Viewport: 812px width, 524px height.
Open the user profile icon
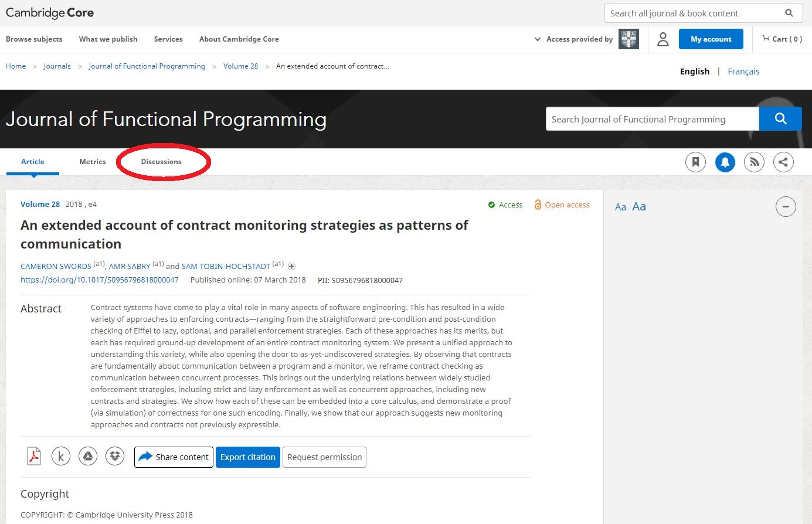(663, 39)
